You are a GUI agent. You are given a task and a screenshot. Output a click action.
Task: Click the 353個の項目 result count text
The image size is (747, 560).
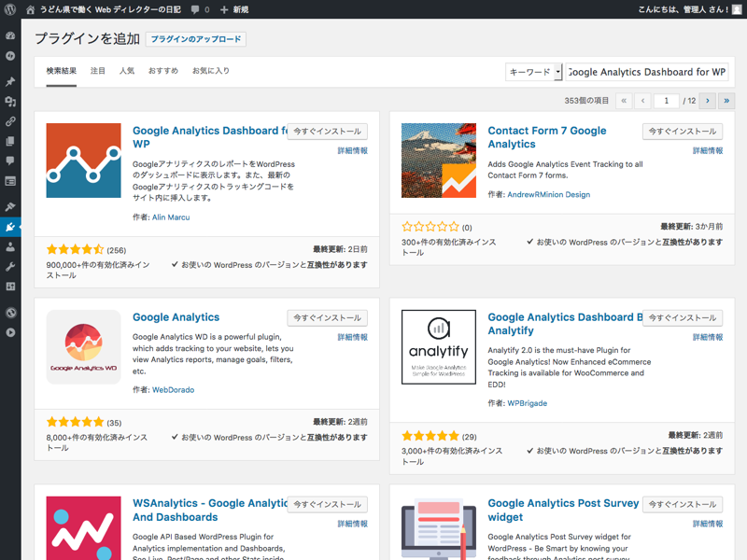[x=586, y=101]
